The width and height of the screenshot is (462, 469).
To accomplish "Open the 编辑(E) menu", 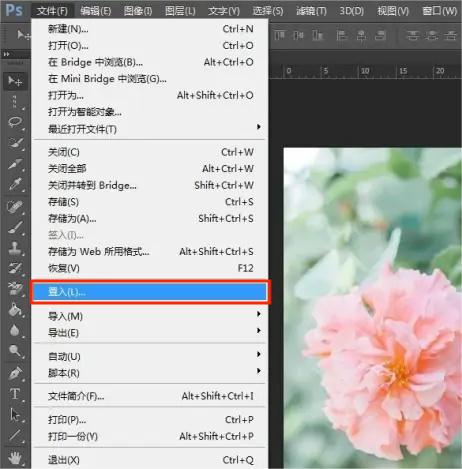I will 95,11.
